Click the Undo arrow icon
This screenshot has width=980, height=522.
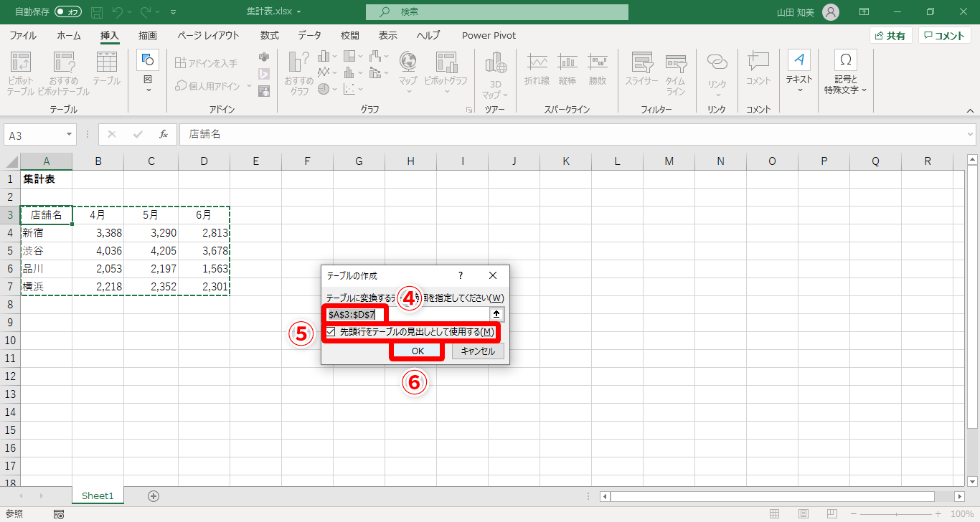[x=118, y=12]
